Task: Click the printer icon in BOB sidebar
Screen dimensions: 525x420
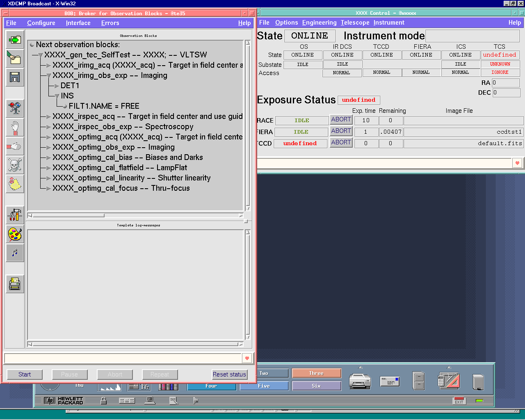Action: coord(15,284)
